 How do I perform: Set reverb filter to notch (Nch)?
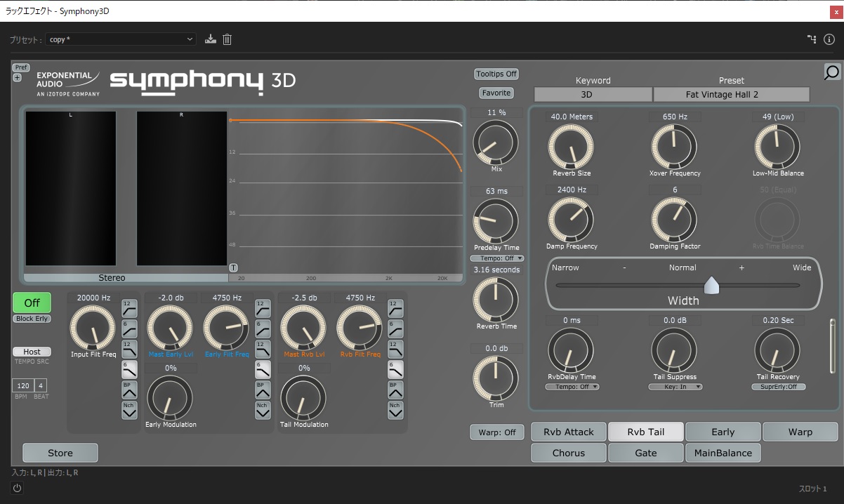[x=396, y=409]
